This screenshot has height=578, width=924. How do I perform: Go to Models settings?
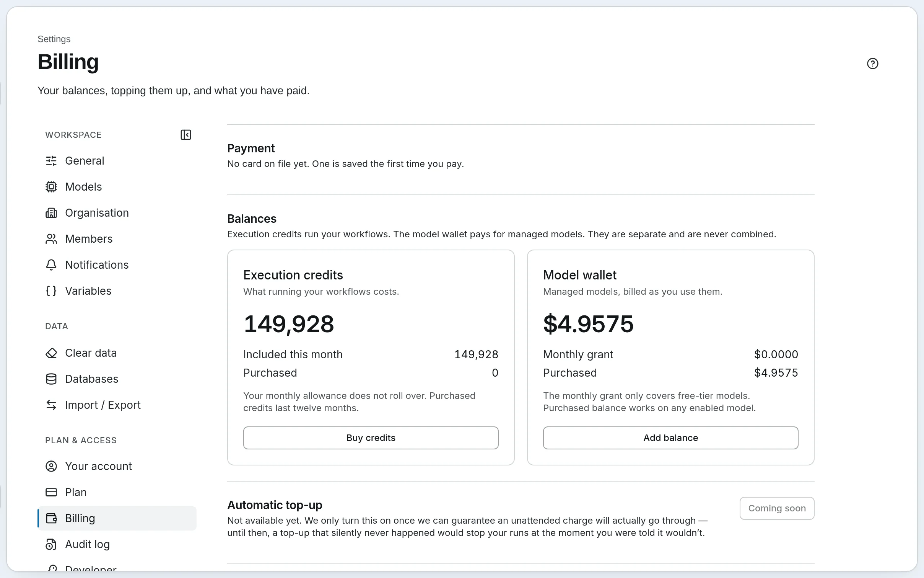pos(117,187)
